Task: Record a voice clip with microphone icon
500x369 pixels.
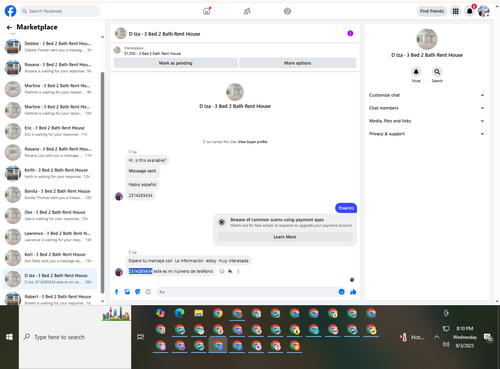Action: pyautogui.click(x=116, y=292)
